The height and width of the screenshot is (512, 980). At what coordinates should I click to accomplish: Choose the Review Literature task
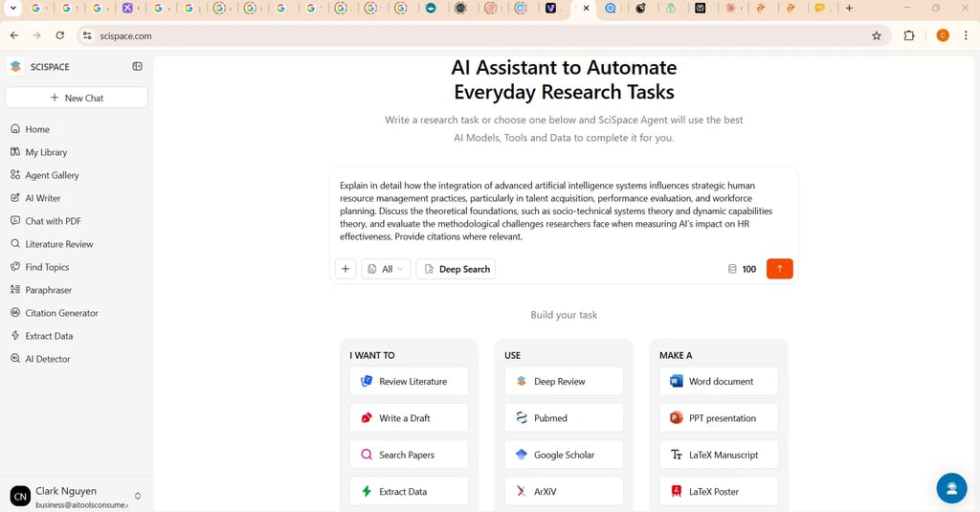click(409, 381)
